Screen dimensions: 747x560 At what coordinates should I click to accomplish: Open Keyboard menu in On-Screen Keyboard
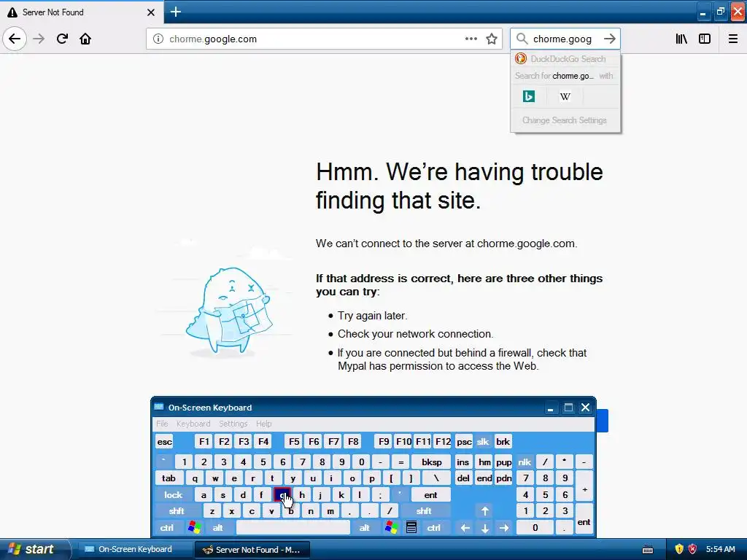pos(193,424)
